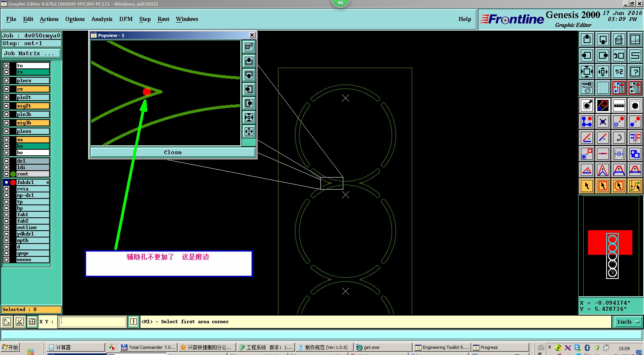Screen dimensions: 644x355
Task: Click the exclamation mark button beside coordinate field
Action: (x=134, y=322)
